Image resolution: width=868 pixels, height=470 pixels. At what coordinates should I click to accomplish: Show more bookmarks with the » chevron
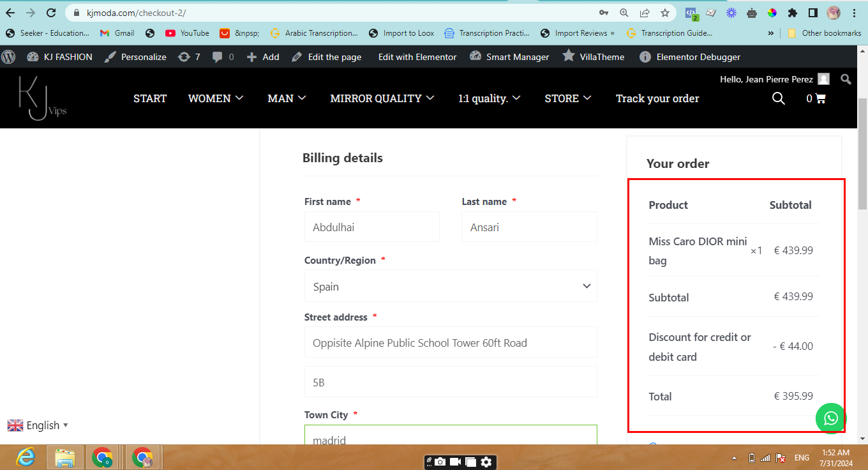click(x=771, y=33)
